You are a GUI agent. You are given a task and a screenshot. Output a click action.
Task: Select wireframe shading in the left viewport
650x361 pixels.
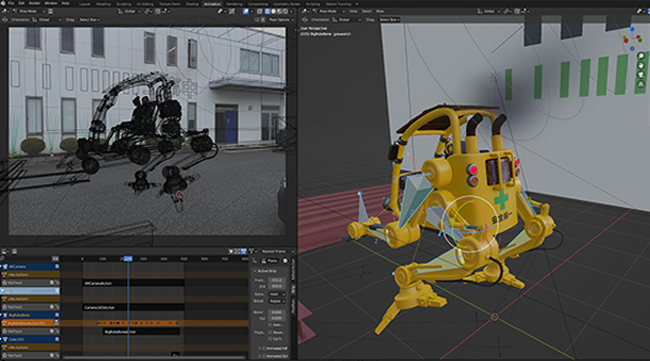click(267, 11)
